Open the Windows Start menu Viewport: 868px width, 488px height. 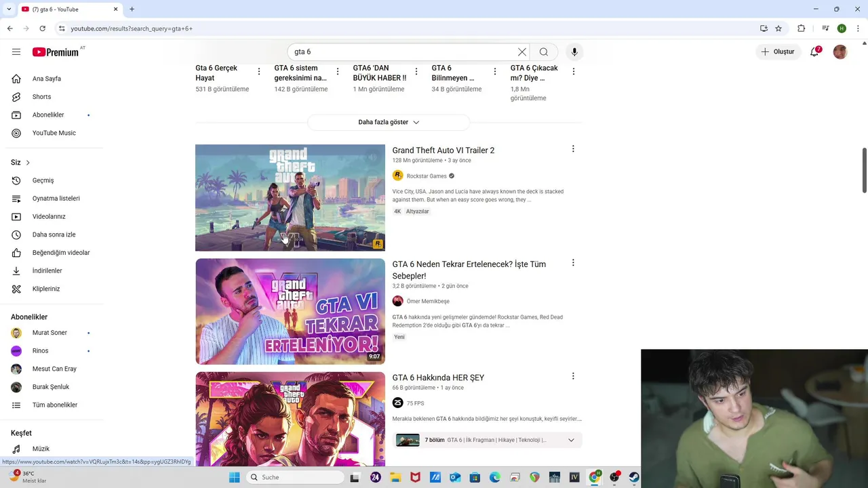tap(234, 477)
